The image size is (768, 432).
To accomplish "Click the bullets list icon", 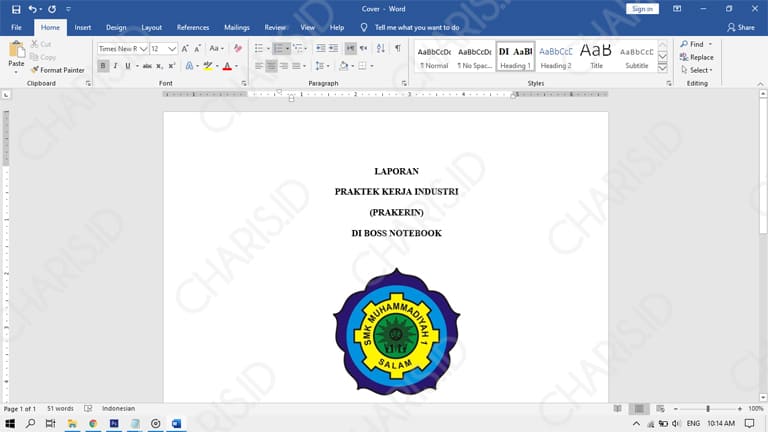I will tap(259, 48).
